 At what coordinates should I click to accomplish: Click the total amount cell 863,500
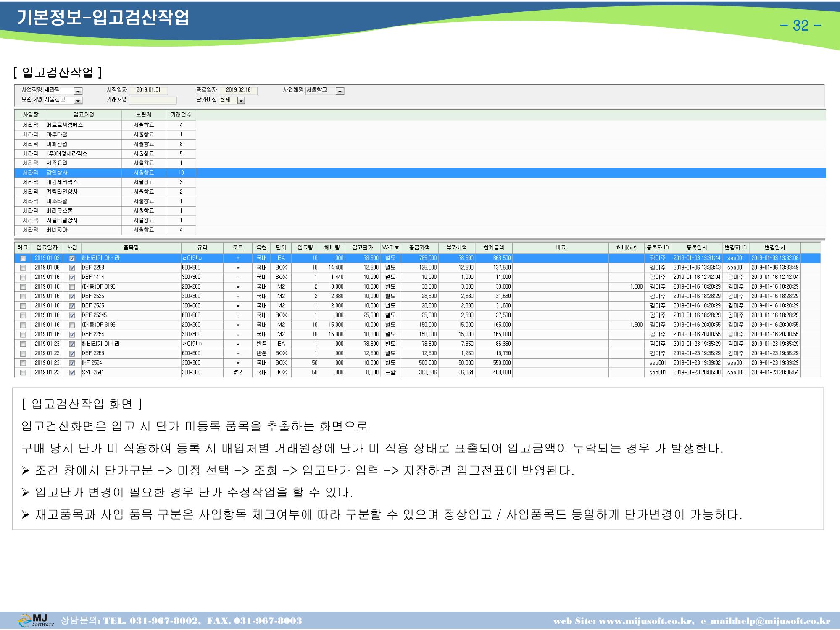point(494,258)
